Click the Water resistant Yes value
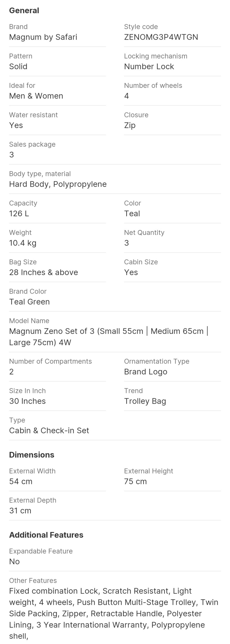Image resolution: width=230 pixels, height=644 pixels. (16, 125)
